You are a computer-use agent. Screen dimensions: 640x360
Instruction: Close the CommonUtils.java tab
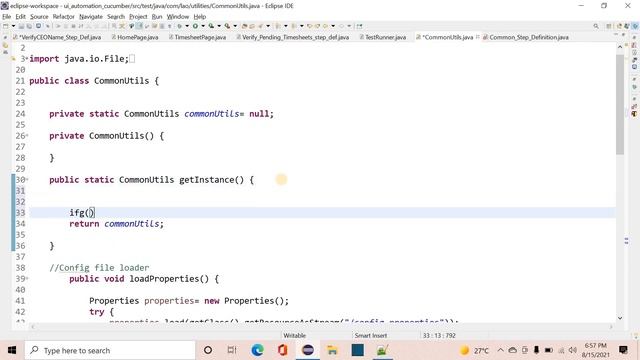[478, 37]
